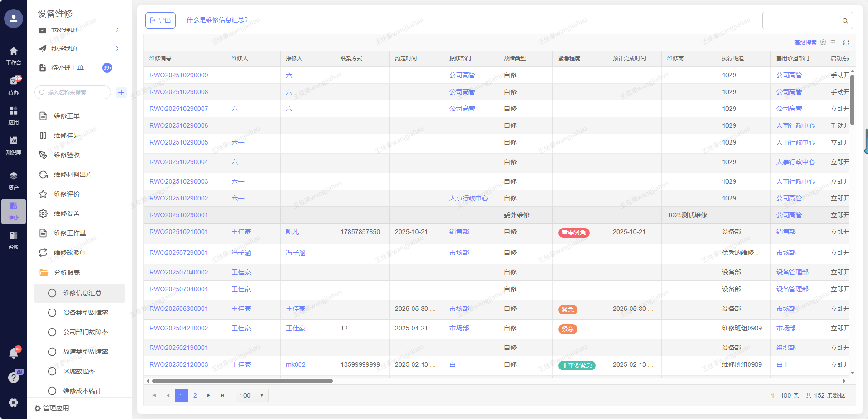The width and height of the screenshot is (868, 419).
Task: Click the notification bell icon
Action: coord(14,353)
